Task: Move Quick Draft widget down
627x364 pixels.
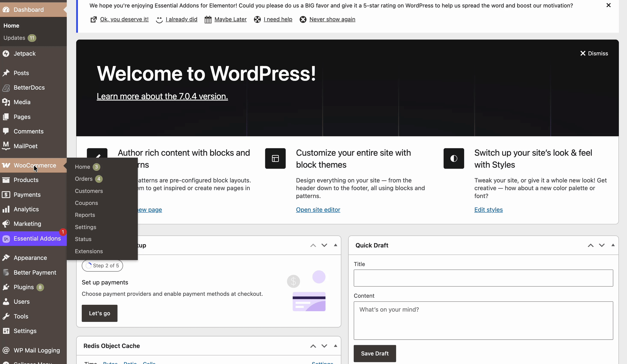Action: click(602, 245)
